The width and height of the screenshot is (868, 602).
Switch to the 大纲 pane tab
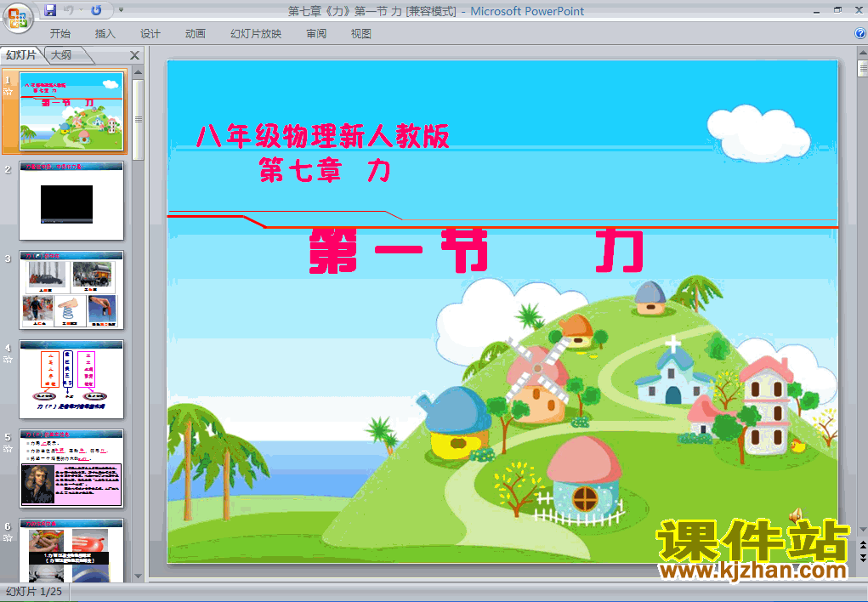(x=61, y=54)
